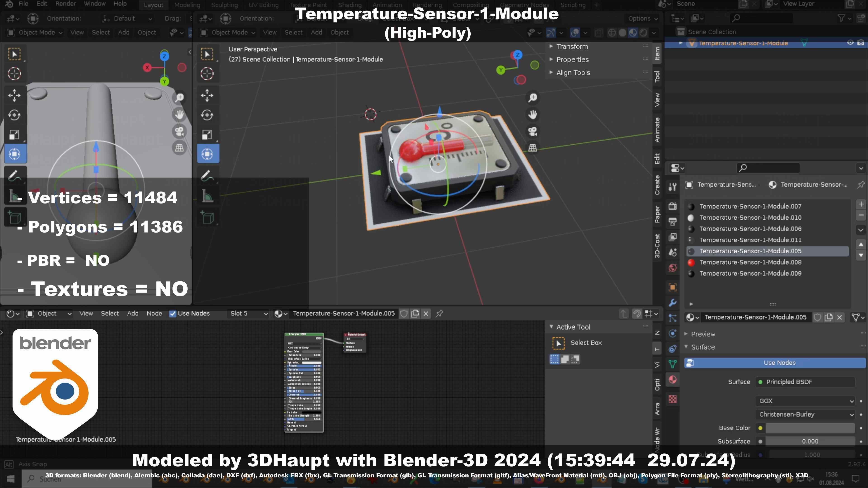Duplicate material in node editor header
868x488 pixels.
coord(415,314)
